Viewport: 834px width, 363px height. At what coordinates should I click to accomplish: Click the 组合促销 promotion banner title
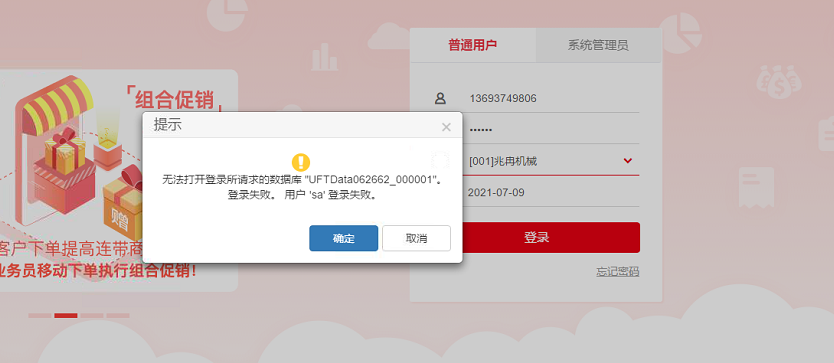tap(174, 99)
